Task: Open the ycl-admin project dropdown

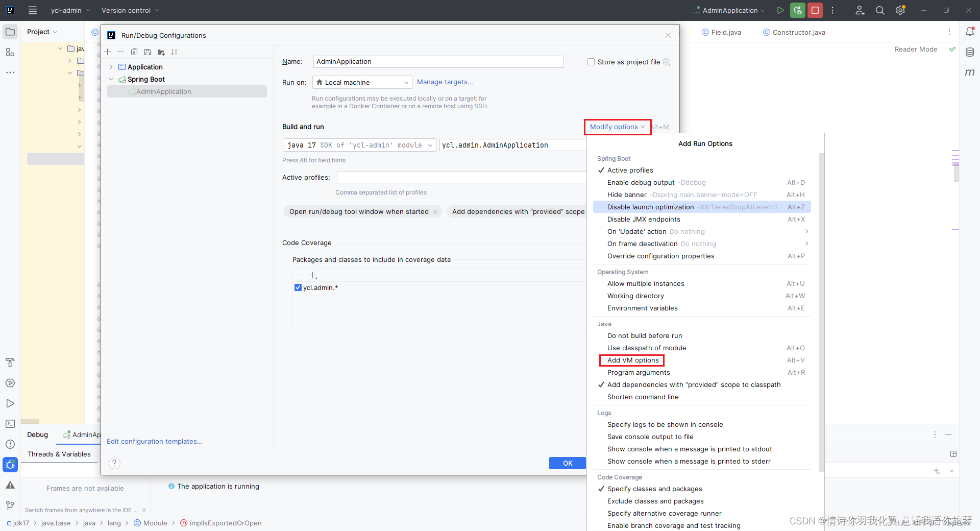Action: pos(70,10)
